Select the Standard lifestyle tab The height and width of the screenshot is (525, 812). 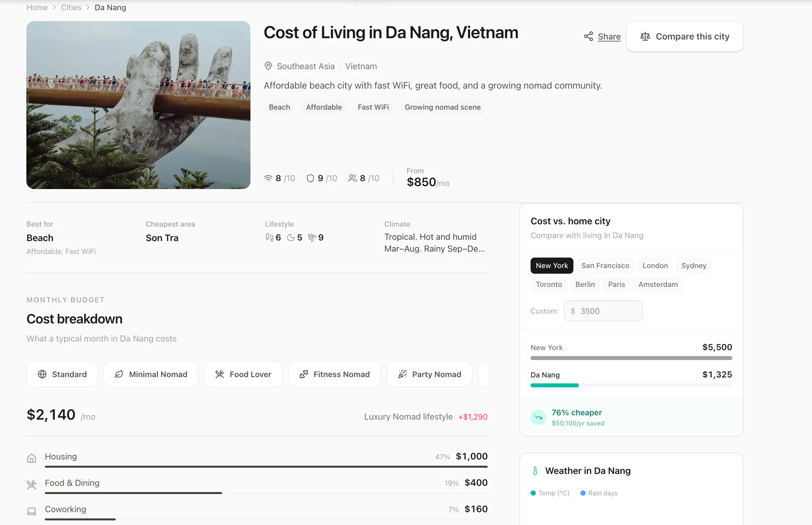(x=62, y=374)
